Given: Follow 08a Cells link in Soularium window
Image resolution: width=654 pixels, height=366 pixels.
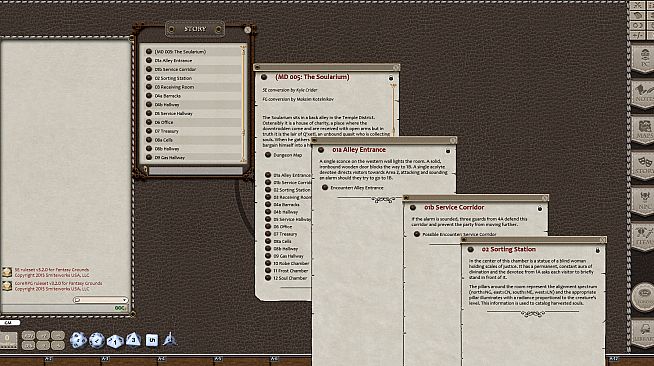Looking at the screenshot, I should click(268, 241).
